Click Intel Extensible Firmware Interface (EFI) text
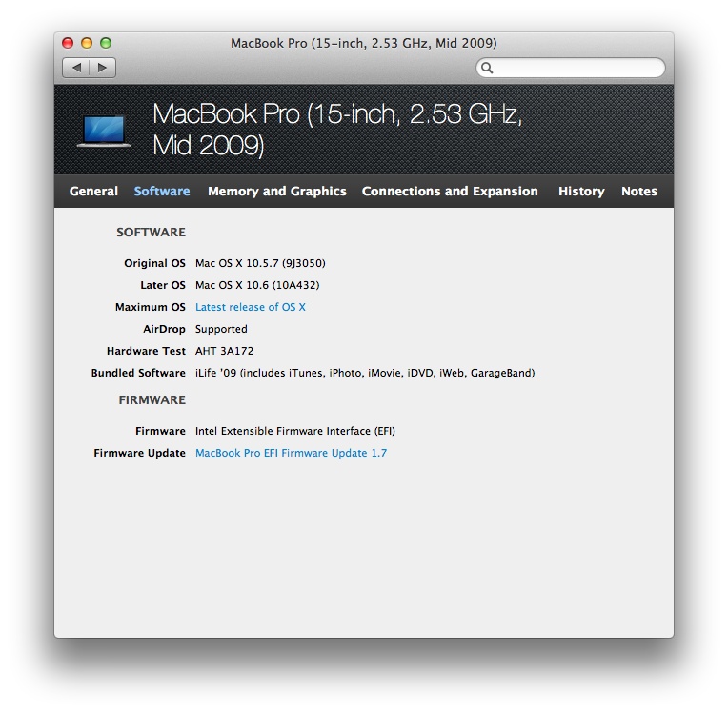 pos(295,431)
